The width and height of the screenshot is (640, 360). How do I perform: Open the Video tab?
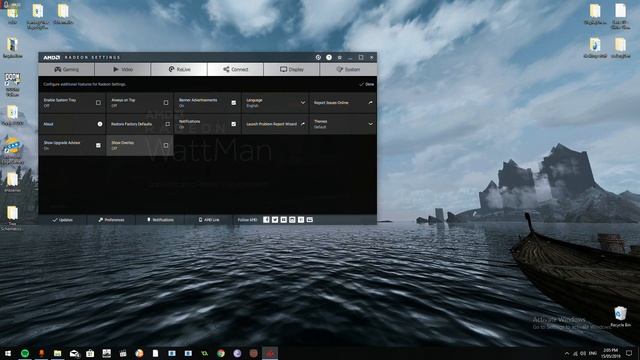123,69
